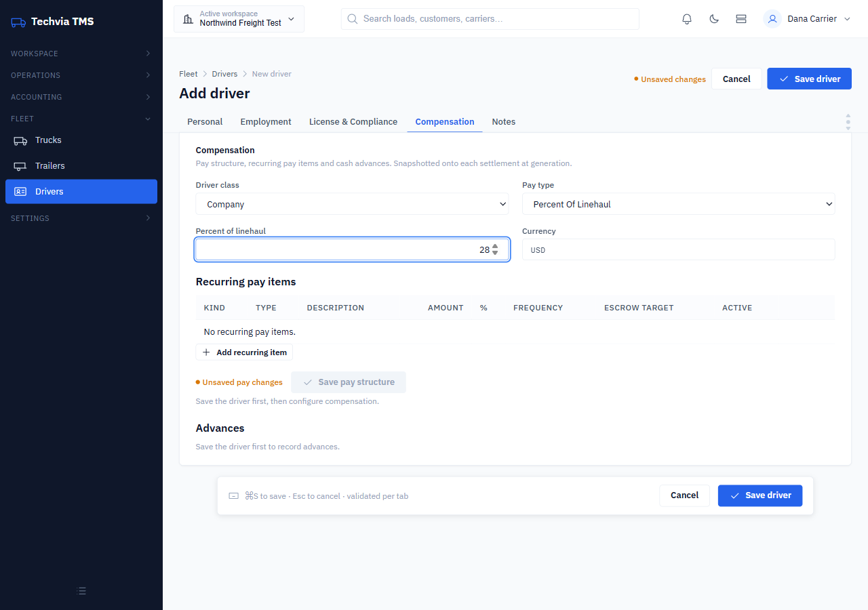
Task: Click the Type column header
Action: point(266,308)
